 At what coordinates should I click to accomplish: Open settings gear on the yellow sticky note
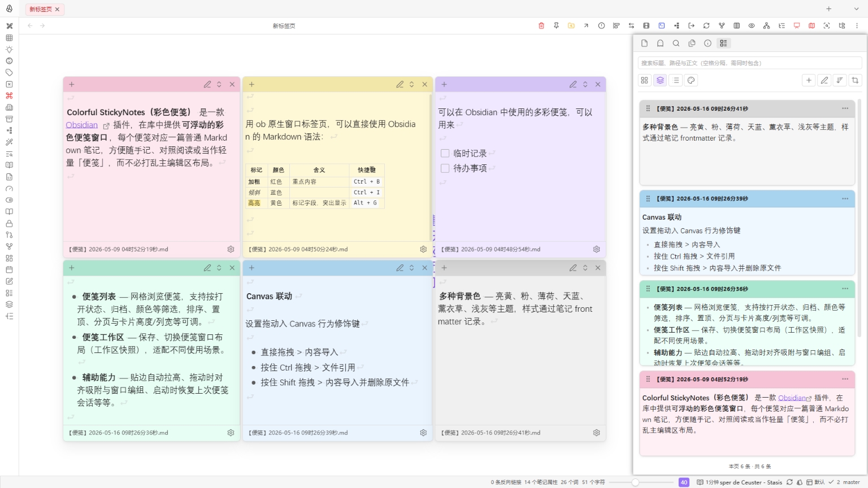click(x=423, y=249)
